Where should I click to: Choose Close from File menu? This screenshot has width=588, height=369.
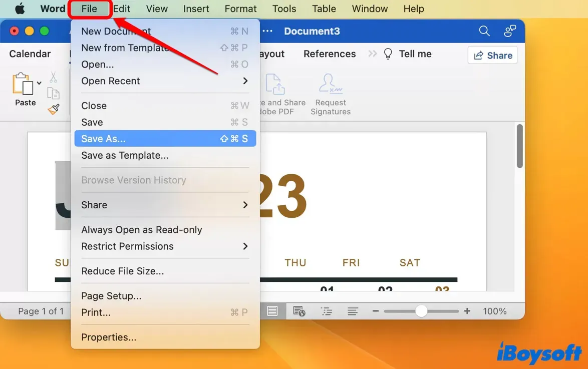coord(165,106)
